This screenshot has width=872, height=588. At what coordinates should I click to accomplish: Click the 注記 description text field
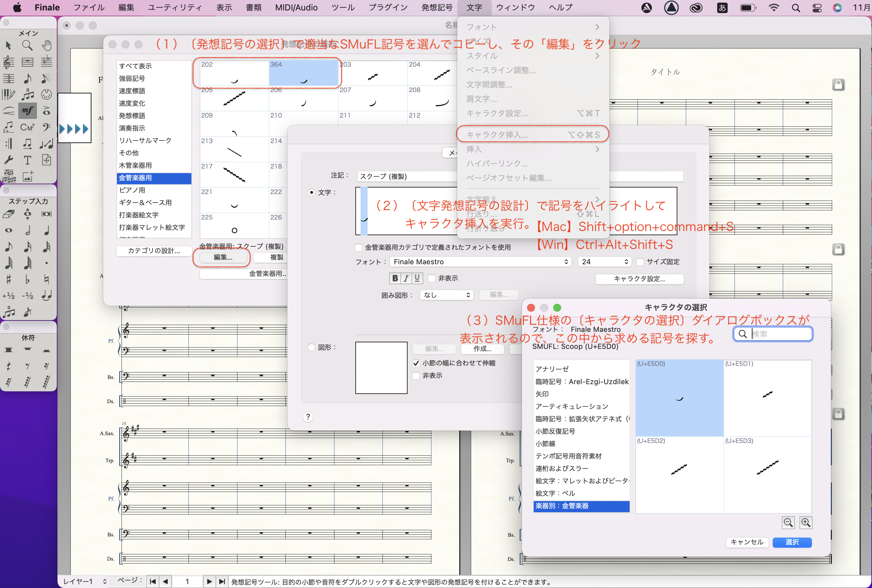520,176
